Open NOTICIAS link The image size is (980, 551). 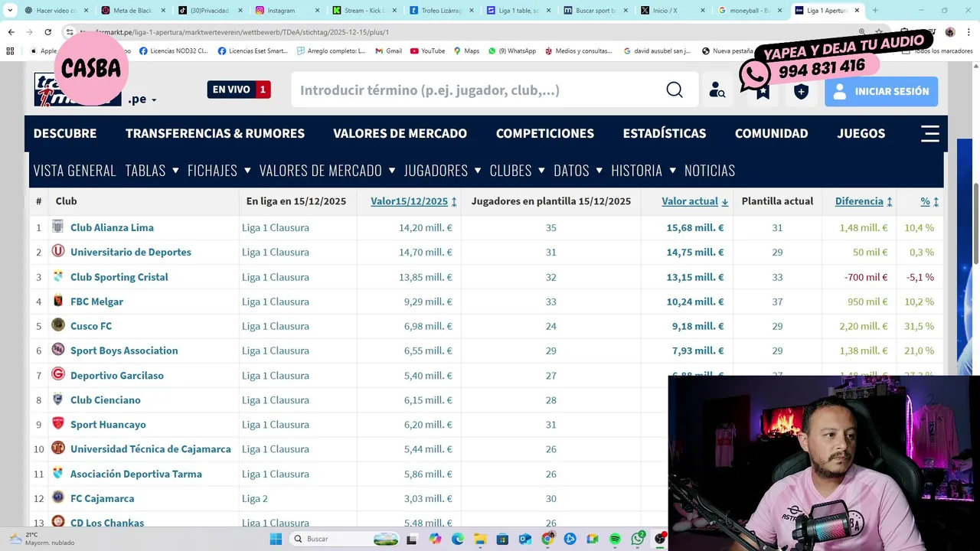click(710, 170)
